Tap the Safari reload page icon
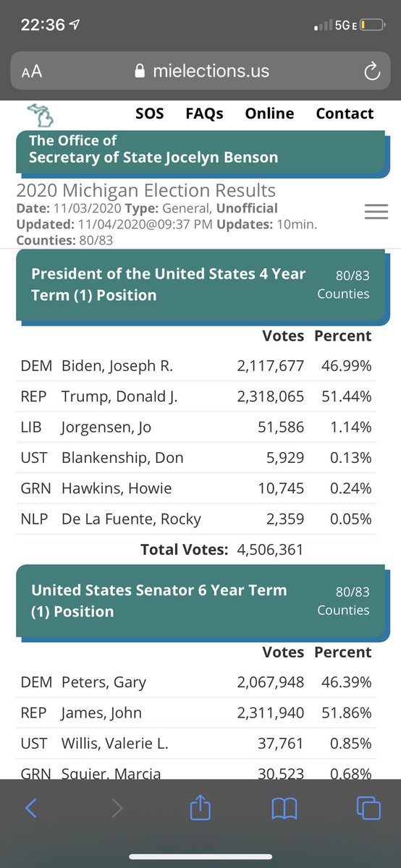Viewport: 401px width, 868px height. (371, 71)
